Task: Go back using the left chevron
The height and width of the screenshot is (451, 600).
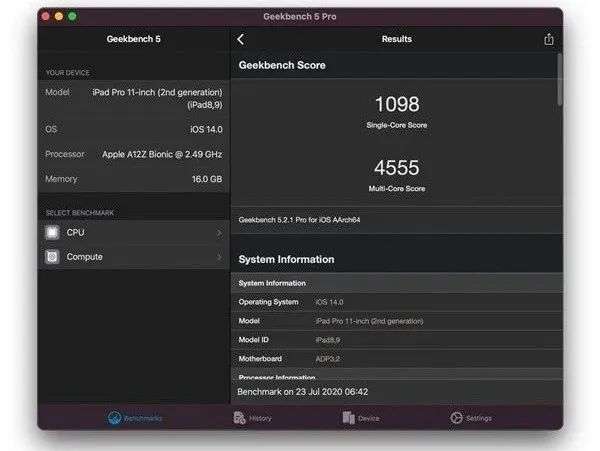Action: pos(240,39)
